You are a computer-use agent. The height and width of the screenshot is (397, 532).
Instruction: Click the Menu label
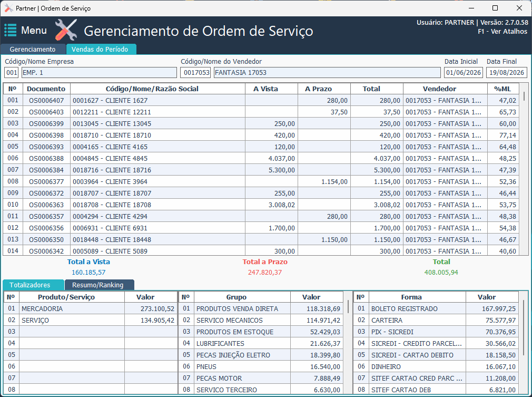34,30
